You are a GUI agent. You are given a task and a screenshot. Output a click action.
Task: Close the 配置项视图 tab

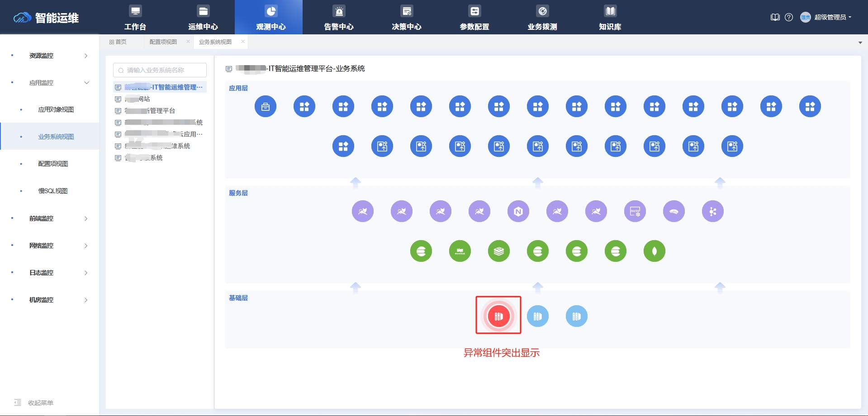click(x=188, y=41)
